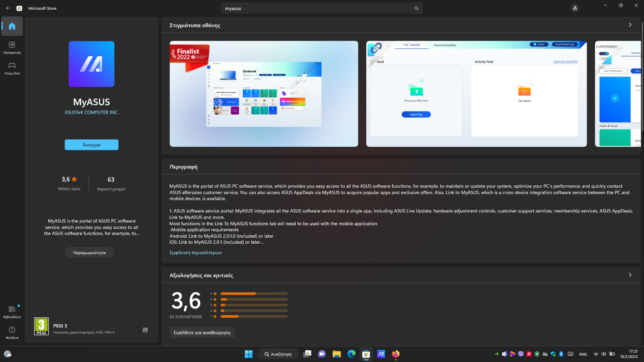Click the Παραγωγικότητα category button

click(x=89, y=253)
